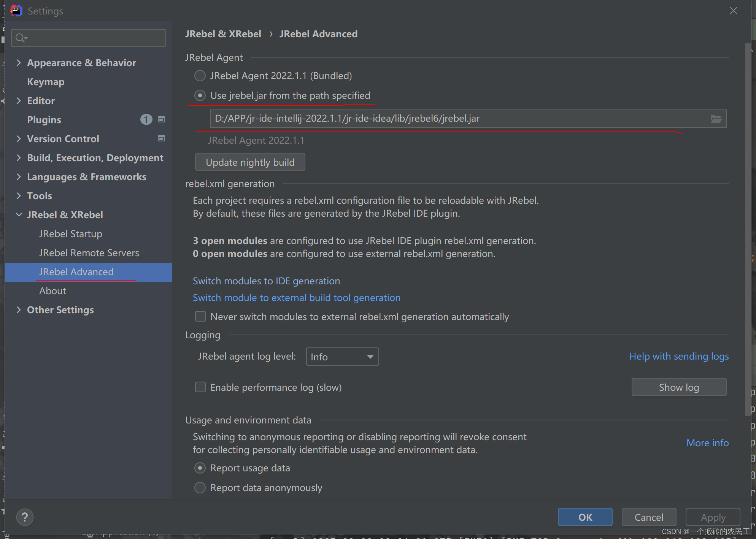756x539 pixels.
Task: Click the Apply button
Action: point(713,517)
